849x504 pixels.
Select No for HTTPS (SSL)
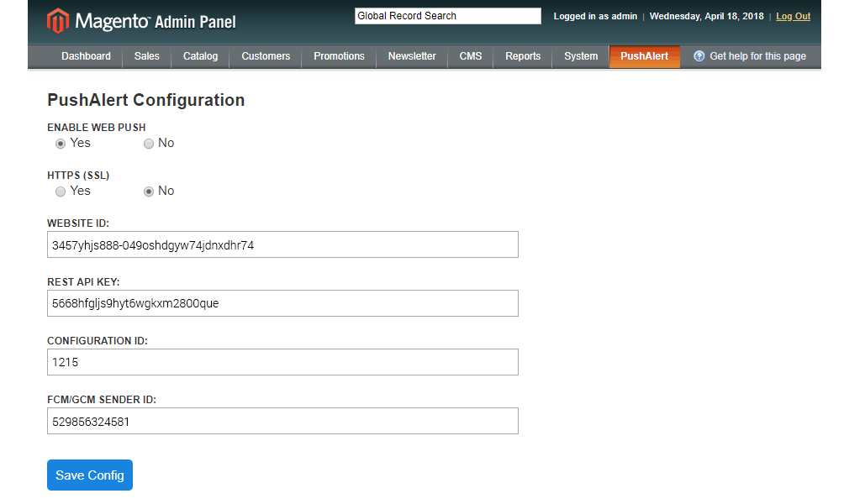point(148,192)
